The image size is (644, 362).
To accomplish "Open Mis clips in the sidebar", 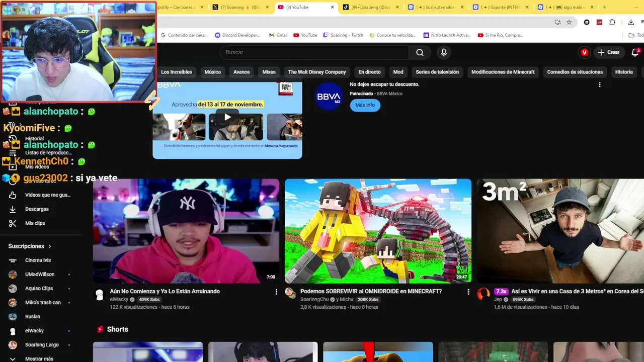I will tap(35, 223).
